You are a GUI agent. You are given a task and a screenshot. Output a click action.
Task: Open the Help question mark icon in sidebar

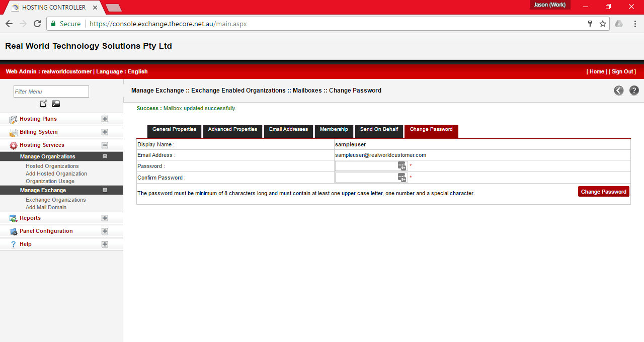point(13,244)
